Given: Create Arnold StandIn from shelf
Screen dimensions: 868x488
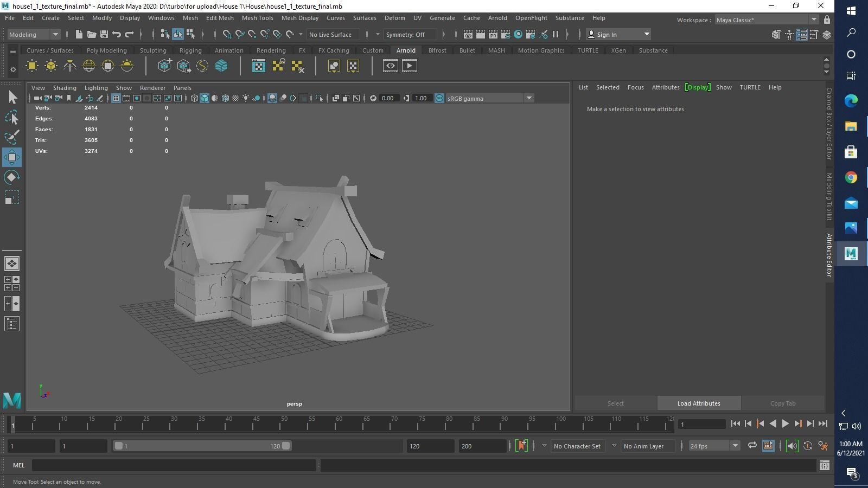Looking at the screenshot, I should pyautogui.click(x=164, y=66).
